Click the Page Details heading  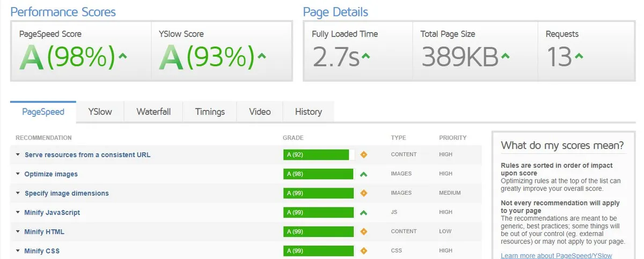pyautogui.click(x=335, y=12)
